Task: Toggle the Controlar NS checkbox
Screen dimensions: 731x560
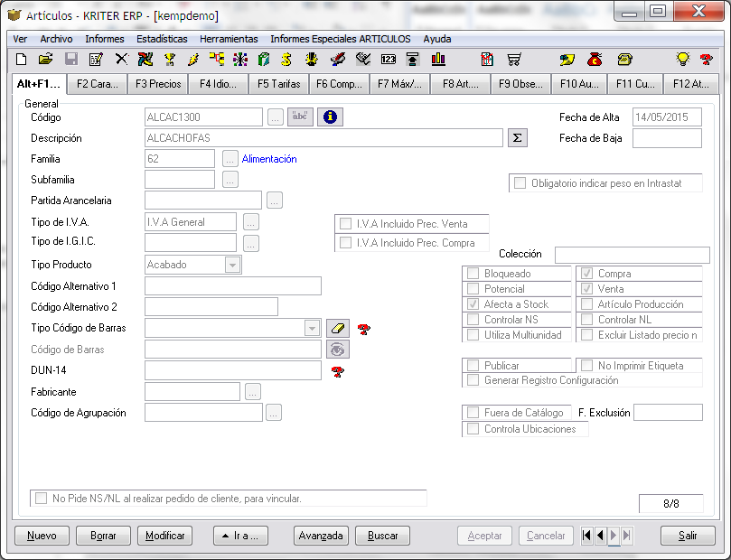Action: (x=473, y=320)
